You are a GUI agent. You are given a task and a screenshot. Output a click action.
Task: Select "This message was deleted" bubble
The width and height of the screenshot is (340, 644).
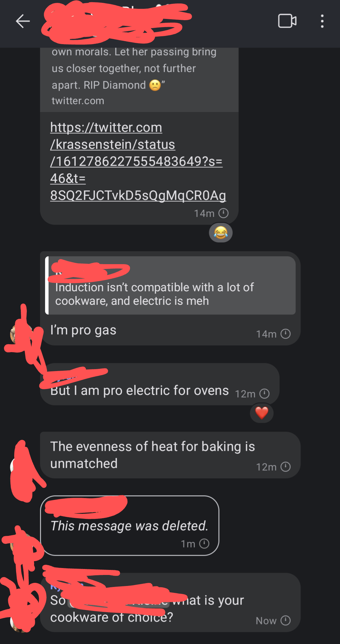[130, 525]
